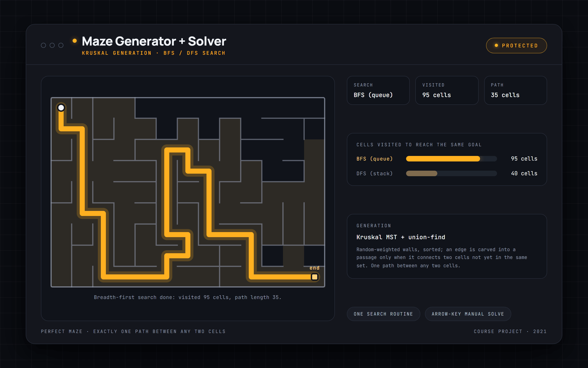Click the 'GENERATION' section label
This screenshot has width=588, height=368.
(374, 226)
